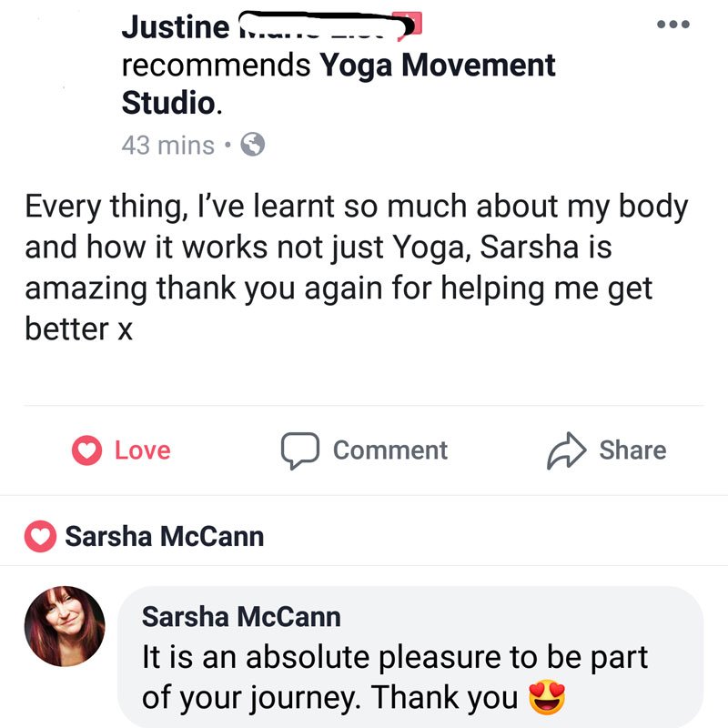Screen dimensions: 728x728
Task: Click the globe public privacy icon
Action: pos(253,145)
